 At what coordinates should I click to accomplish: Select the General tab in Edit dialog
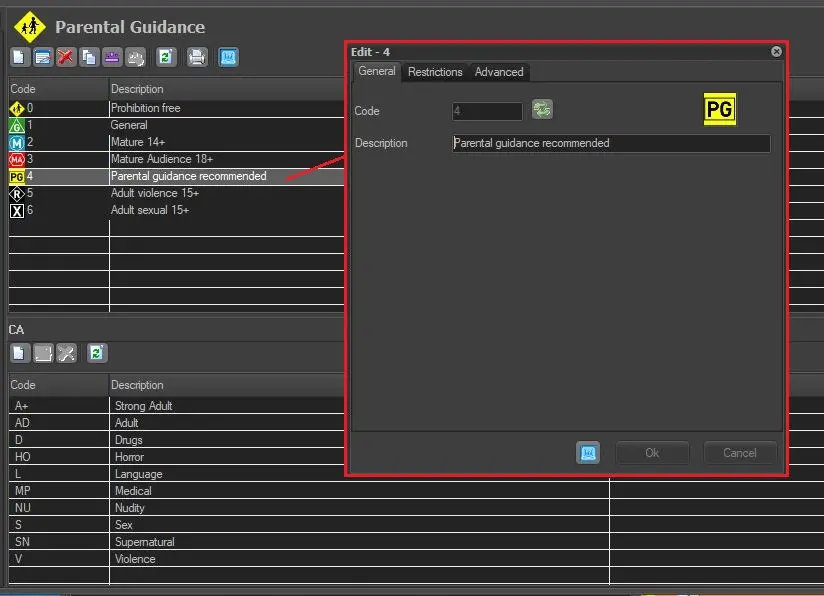point(377,72)
